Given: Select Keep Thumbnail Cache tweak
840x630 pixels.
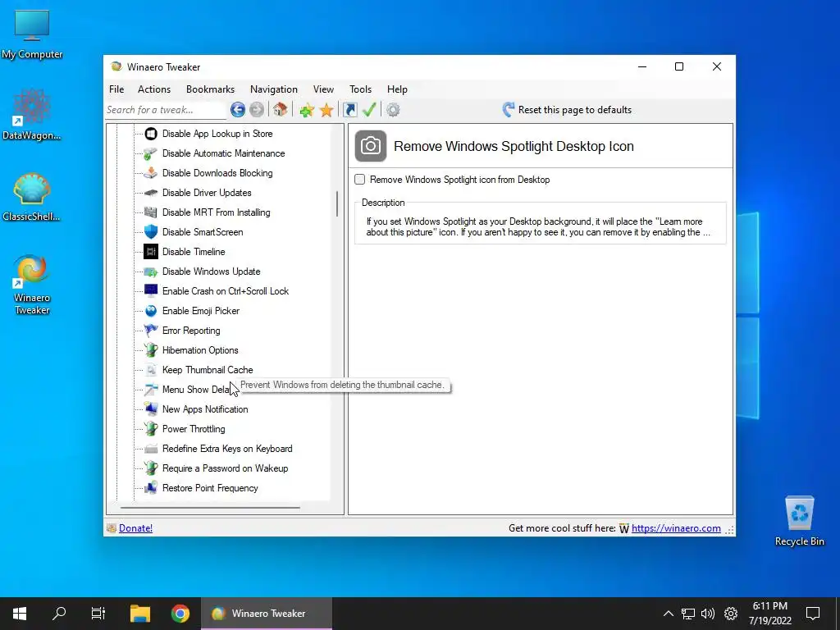Looking at the screenshot, I should [208, 370].
